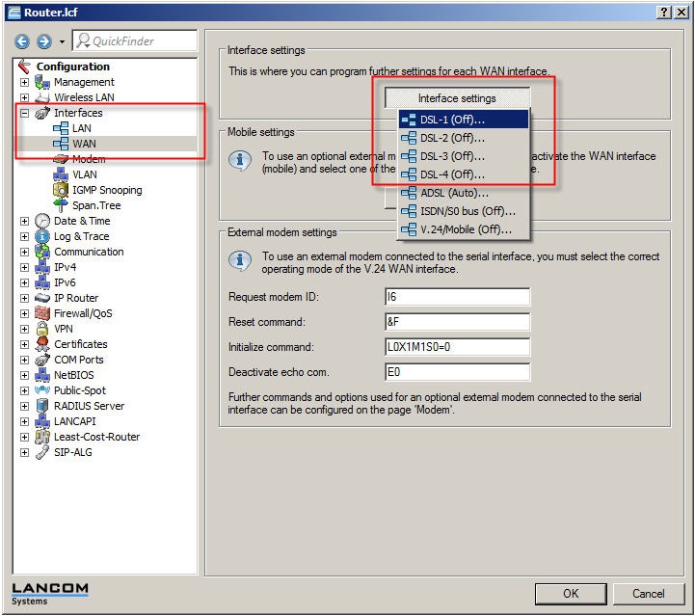Click the Certificates icon in tree
The height and width of the screenshot is (616, 695).
click(42, 344)
